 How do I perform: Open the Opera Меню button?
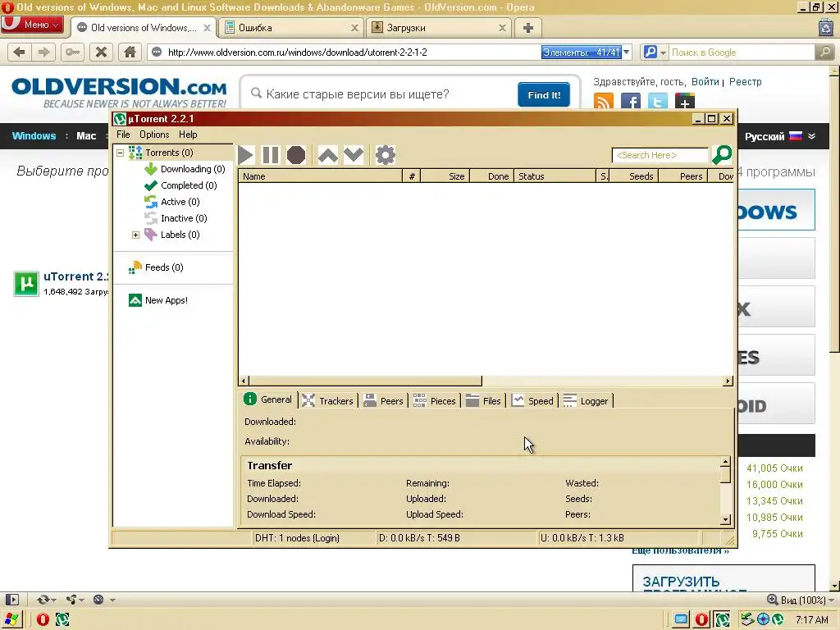click(32, 25)
